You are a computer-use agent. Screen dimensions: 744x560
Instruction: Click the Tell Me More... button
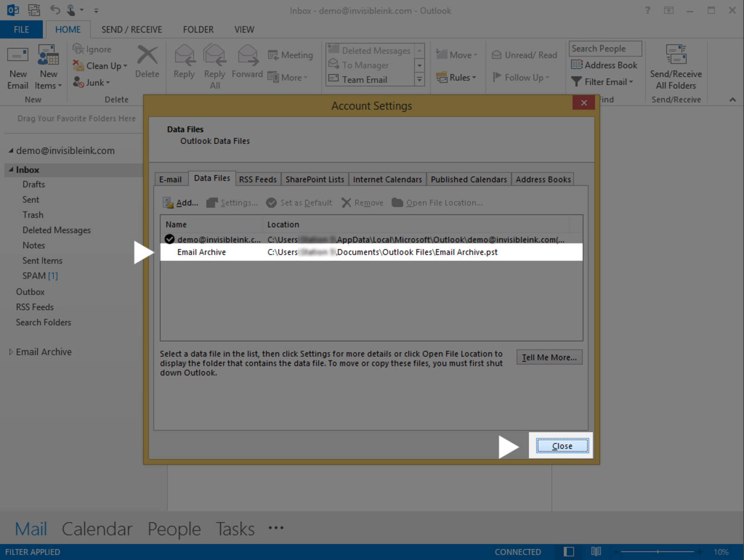549,357
